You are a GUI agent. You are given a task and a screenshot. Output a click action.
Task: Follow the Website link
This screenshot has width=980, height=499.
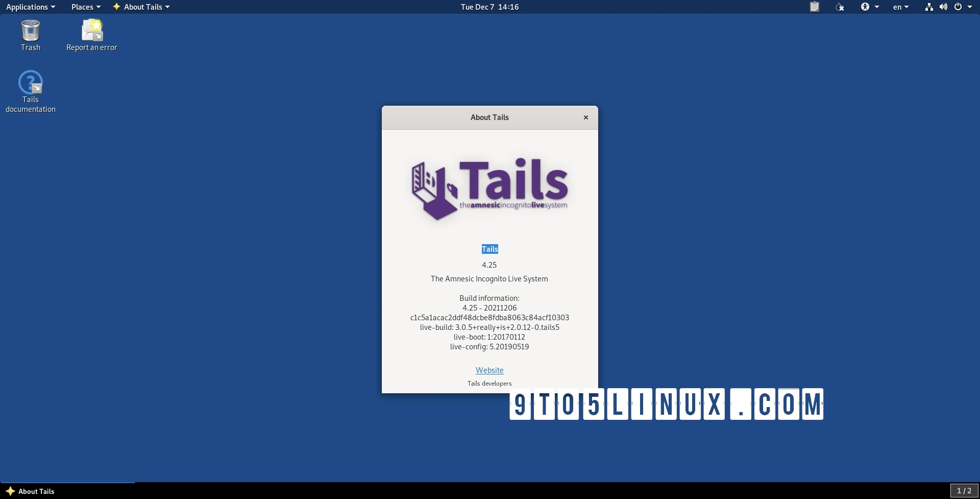click(x=489, y=370)
